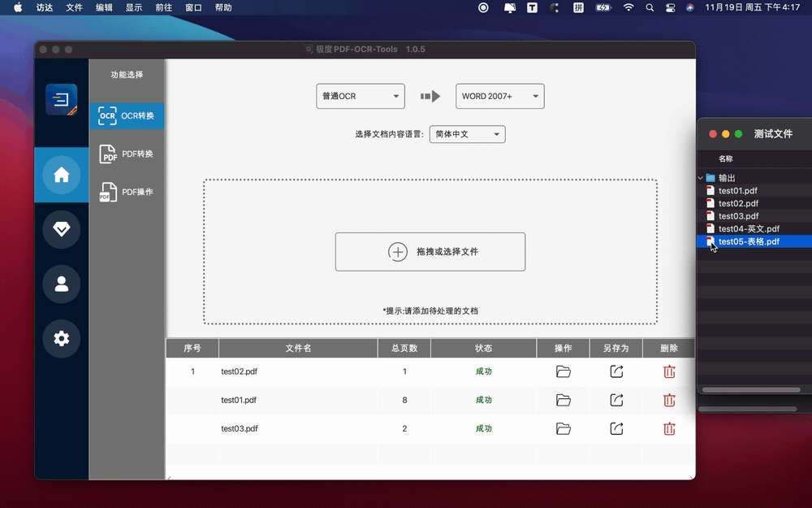Viewport: 812px width, 508px height.
Task: Collapse the 输出 folder in Finder window
Action: coord(700,178)
